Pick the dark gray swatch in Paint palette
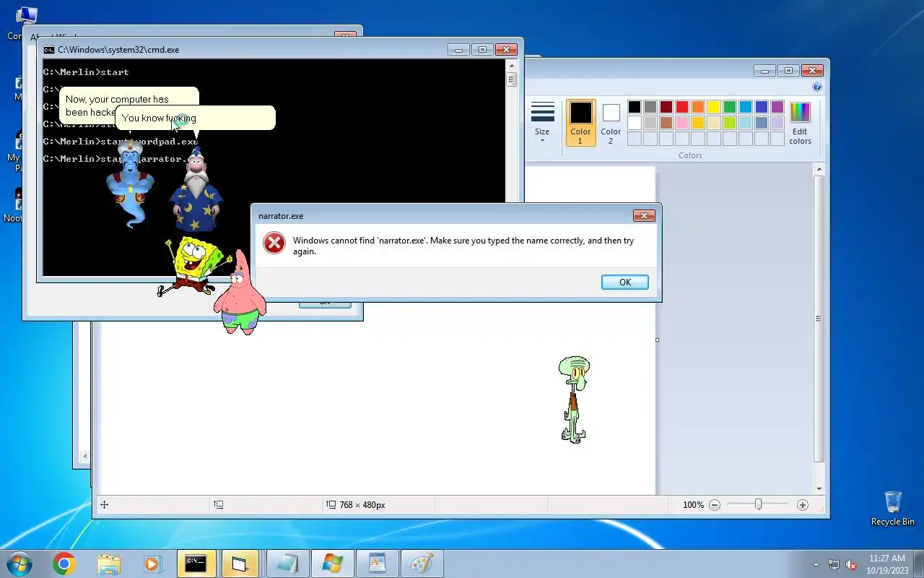This screenshot has width=924, height=578. [x=650, y=107]
